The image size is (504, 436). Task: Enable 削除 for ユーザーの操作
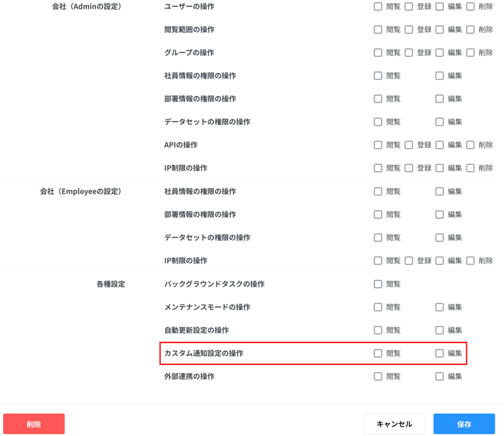(x=471, y=7)
